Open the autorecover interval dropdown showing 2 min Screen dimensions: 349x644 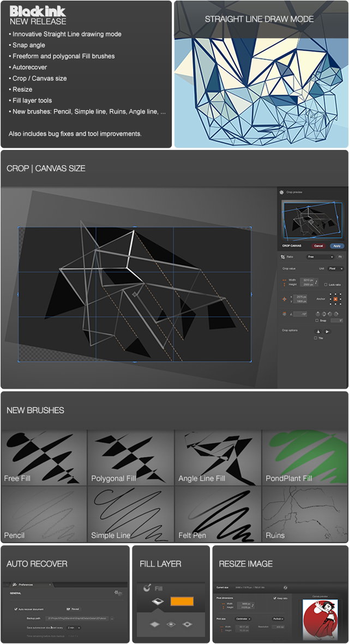pos(74,628)
